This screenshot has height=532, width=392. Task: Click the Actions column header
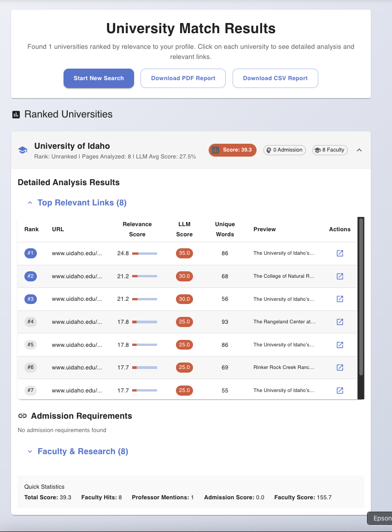340,229
